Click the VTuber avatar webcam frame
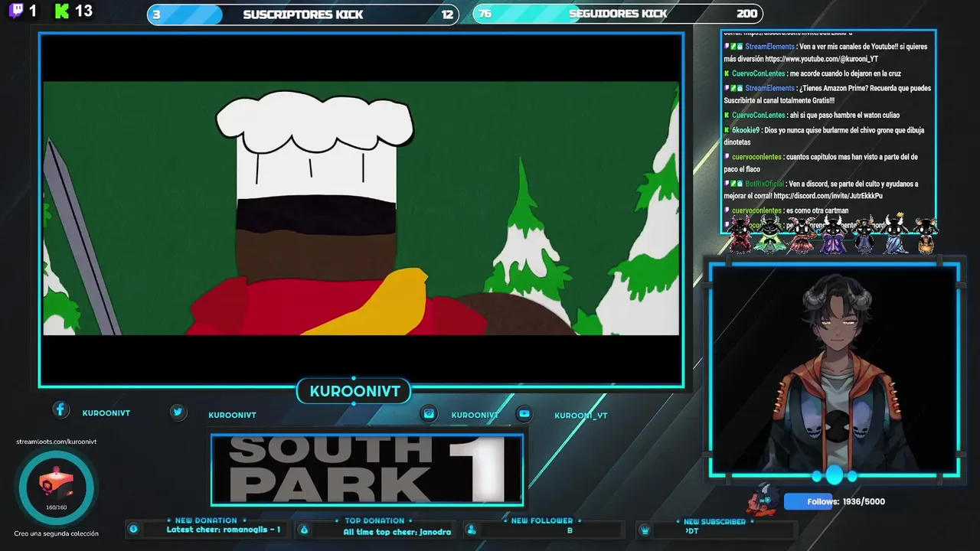Viewport: 980px width, 551px height. 834,370
